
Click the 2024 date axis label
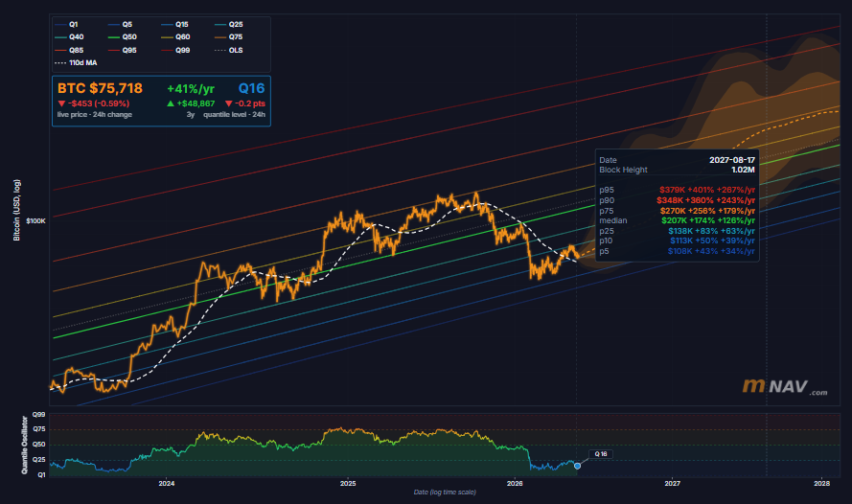click(x=166, y=483)
